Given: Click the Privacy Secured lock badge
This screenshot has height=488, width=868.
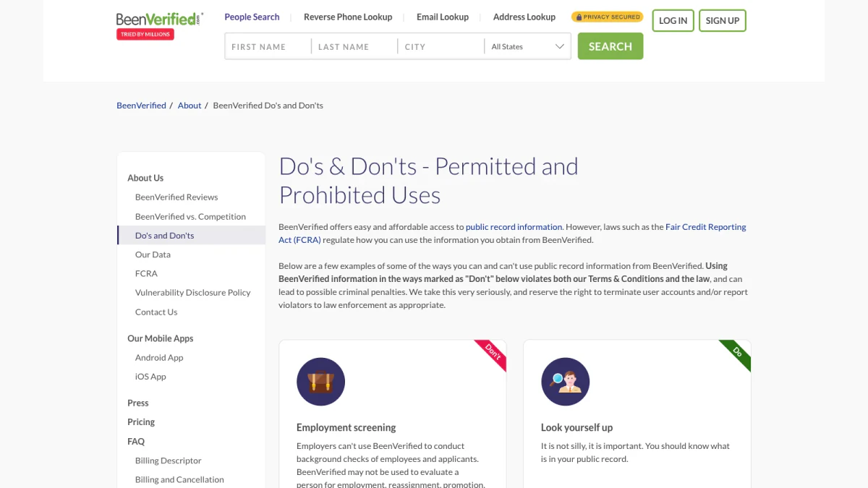Looking at the screenshot, I should point(607,17).
